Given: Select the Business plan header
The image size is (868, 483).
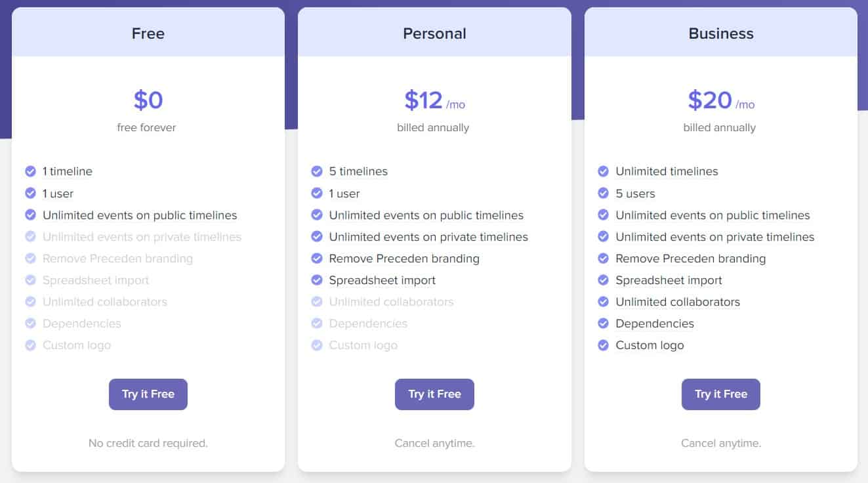Looking at the screenshot, I should coord(720,33).
